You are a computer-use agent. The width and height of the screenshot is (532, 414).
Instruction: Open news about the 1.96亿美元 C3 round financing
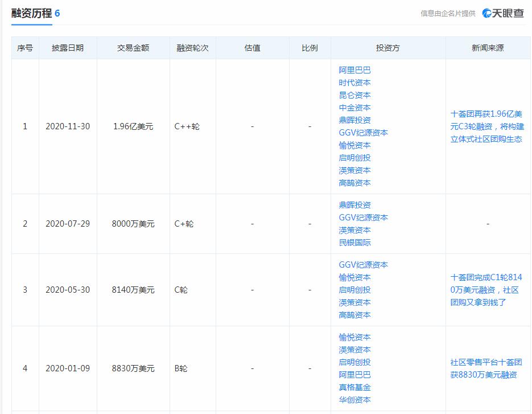(x=487, y=126)
